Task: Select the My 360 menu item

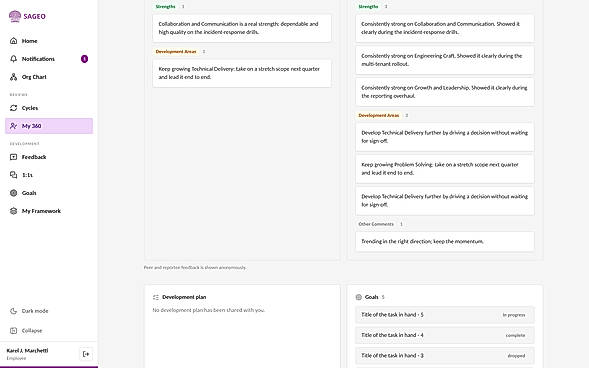Action: coord(49,126)
